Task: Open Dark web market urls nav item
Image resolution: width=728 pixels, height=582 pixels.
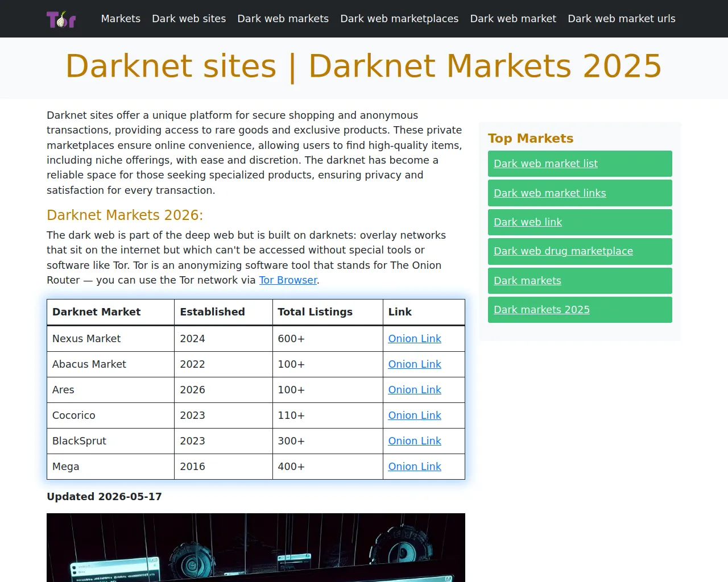Action: click(x=622, y=19)
